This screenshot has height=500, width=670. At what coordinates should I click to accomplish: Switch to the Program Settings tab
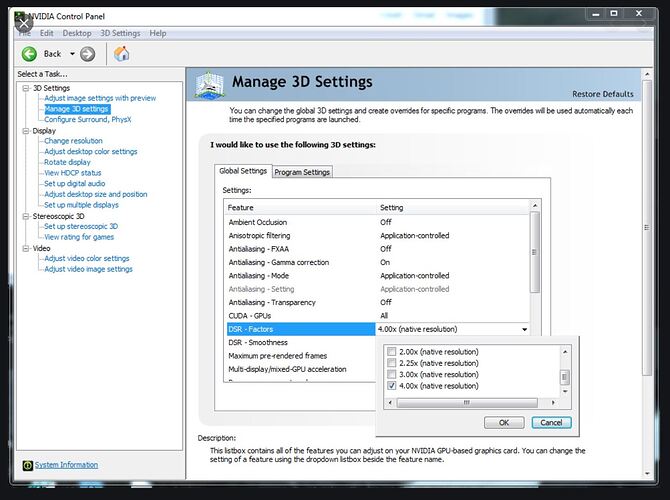302,172
